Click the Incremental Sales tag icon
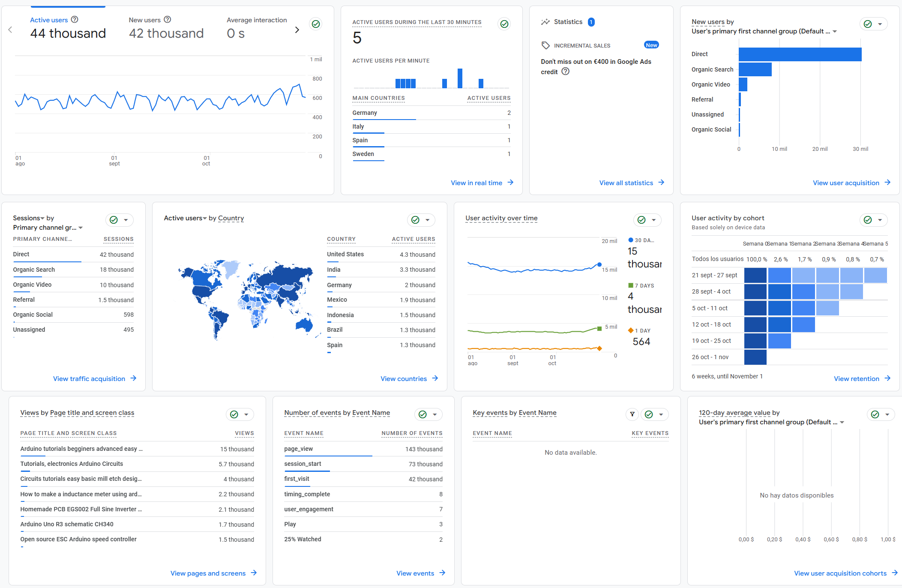 (545, 45)
